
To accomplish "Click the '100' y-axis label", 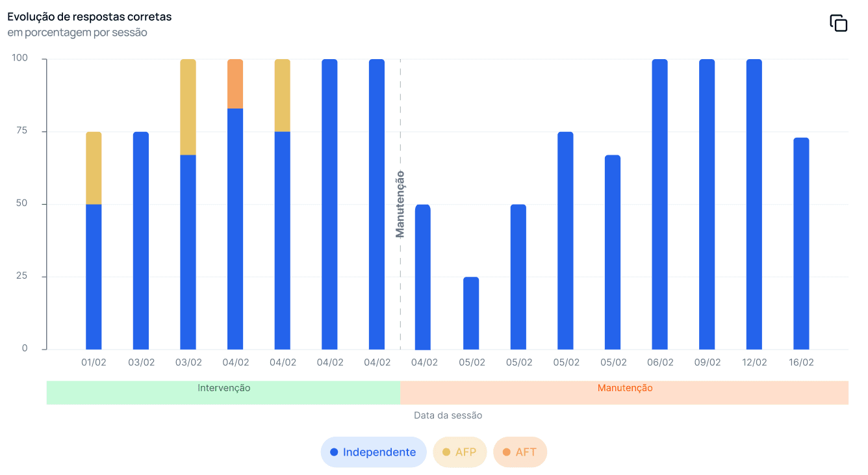I will click(20, 58).
